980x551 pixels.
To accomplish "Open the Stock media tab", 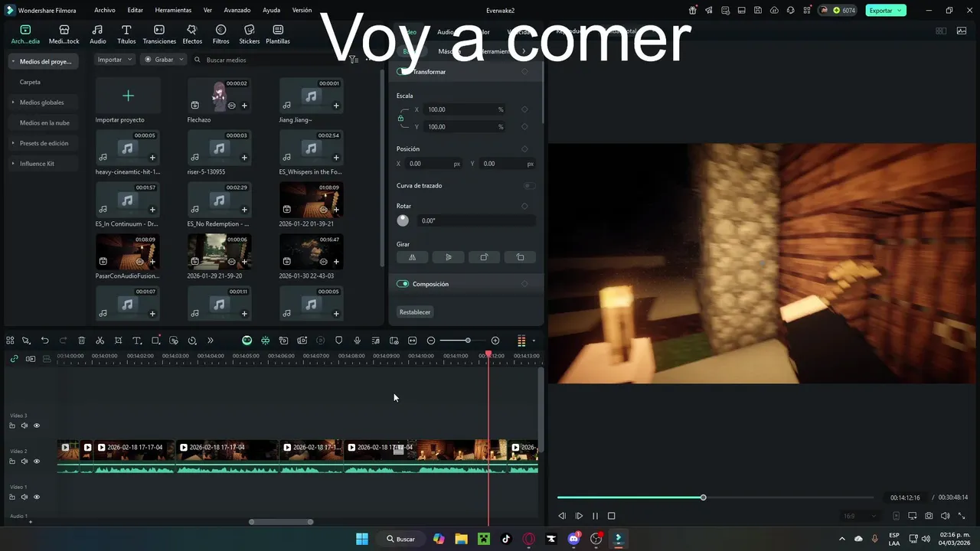I will (64, 34).
